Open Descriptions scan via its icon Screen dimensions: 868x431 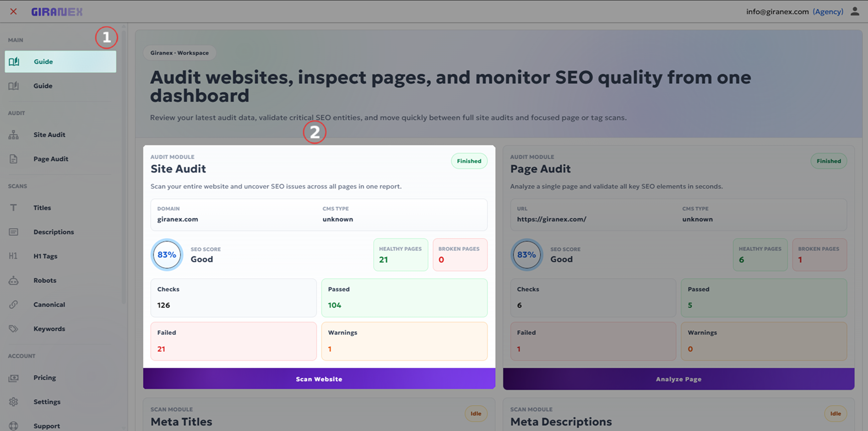click(x=14, y=232)
